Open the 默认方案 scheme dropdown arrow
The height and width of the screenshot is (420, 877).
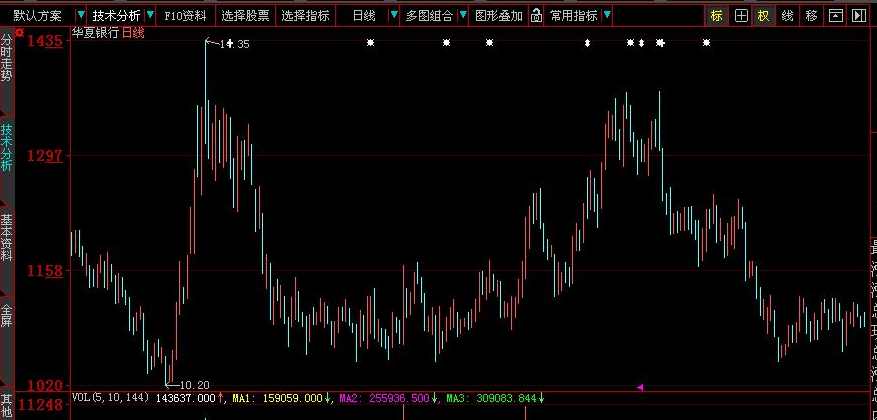pos(82,15)
